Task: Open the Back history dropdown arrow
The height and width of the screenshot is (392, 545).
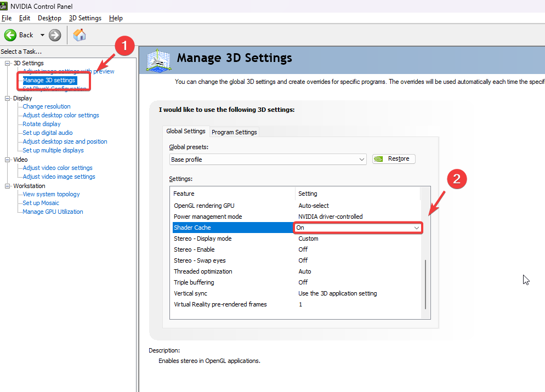Action: click(x=42, y=35)
